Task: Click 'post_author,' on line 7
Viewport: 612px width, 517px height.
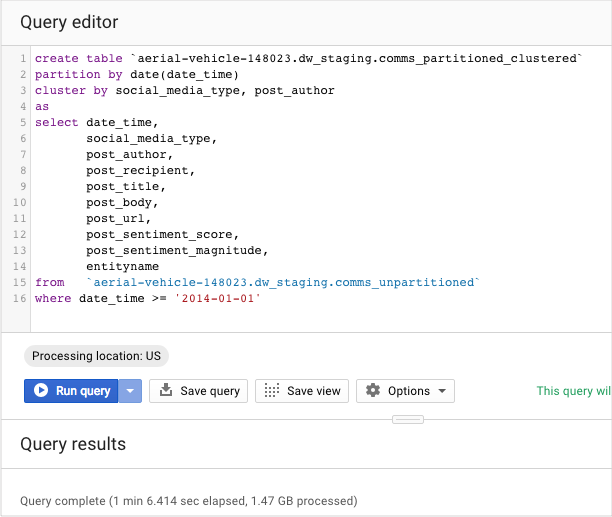Action: click(129, 155)
